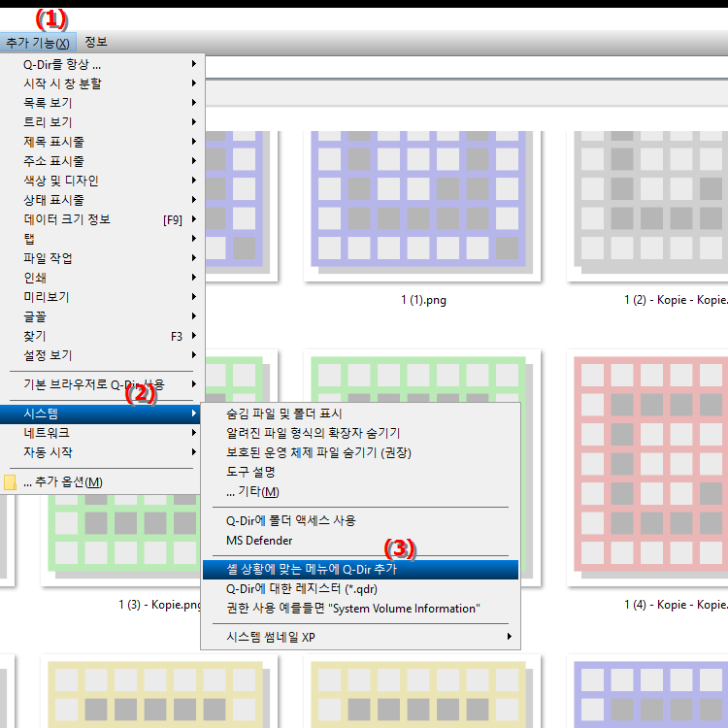Select 권한 사용 System Volume Information entry
The height and width of the screenshot is (728, 728).
pyautogui.click(x=360, y=609)
